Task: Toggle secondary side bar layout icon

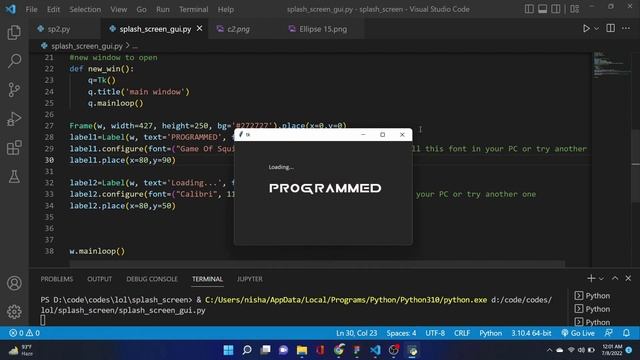Action: [556, 9]
